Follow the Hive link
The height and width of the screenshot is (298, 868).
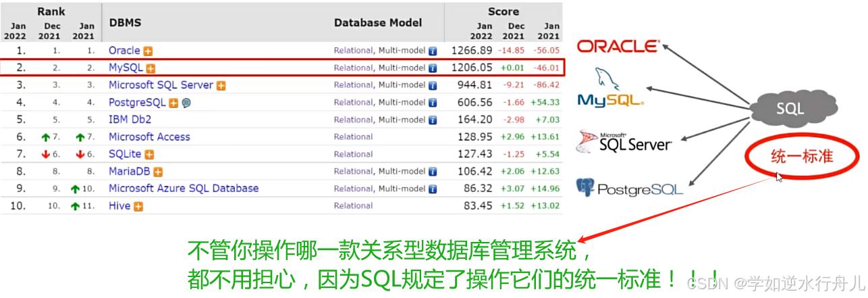click(x=119, y=205)
